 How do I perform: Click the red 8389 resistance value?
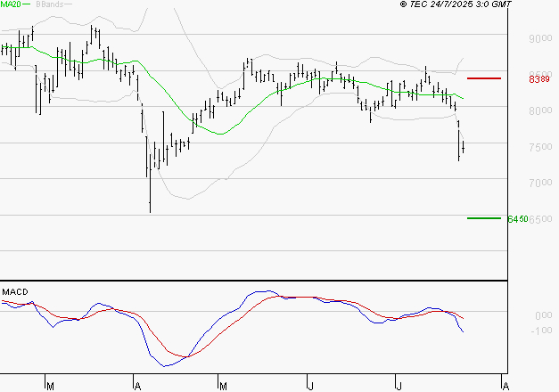click(539, 79)
